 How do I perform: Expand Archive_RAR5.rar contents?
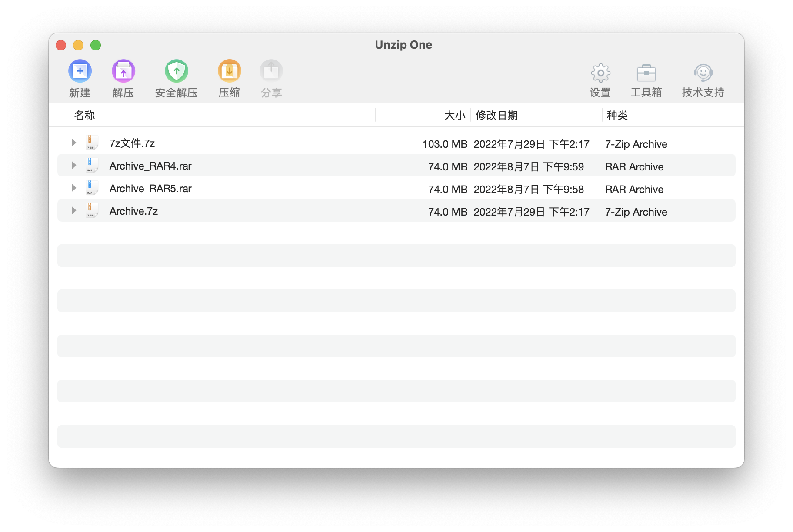pyautogui.click(x=73, y=188)
